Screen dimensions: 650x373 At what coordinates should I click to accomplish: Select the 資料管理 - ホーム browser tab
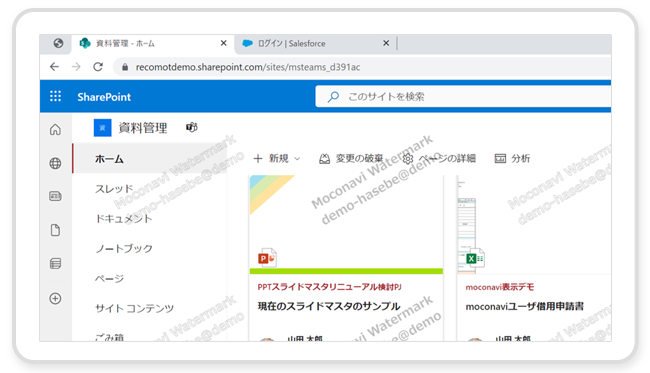click(153, 44)
